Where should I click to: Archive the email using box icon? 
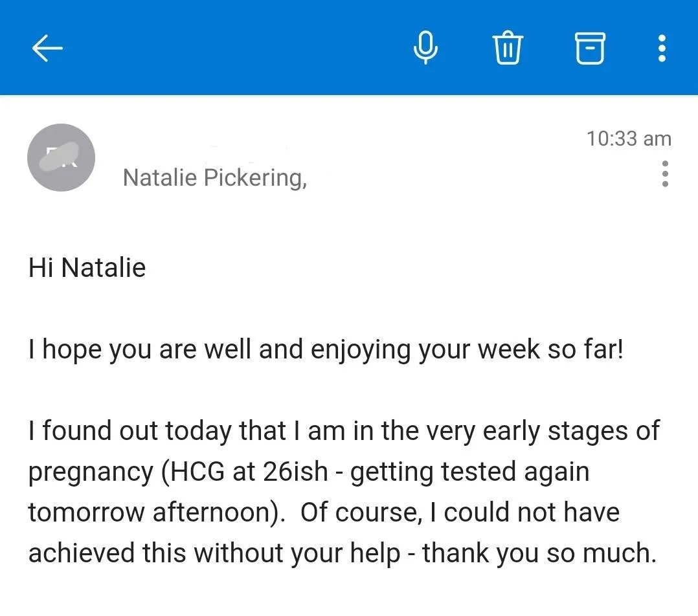pyautogui.click(x=590, y=48)
